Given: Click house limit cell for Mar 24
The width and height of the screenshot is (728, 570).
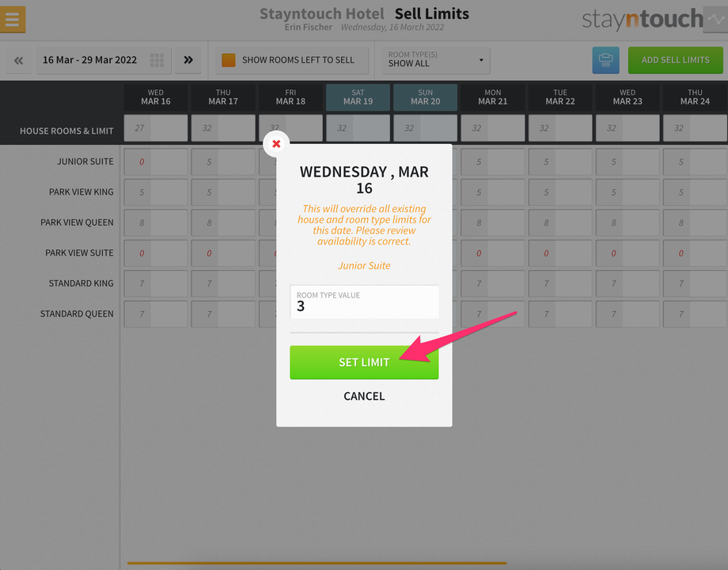Looking at the screenshot, I should click(695, 127).
